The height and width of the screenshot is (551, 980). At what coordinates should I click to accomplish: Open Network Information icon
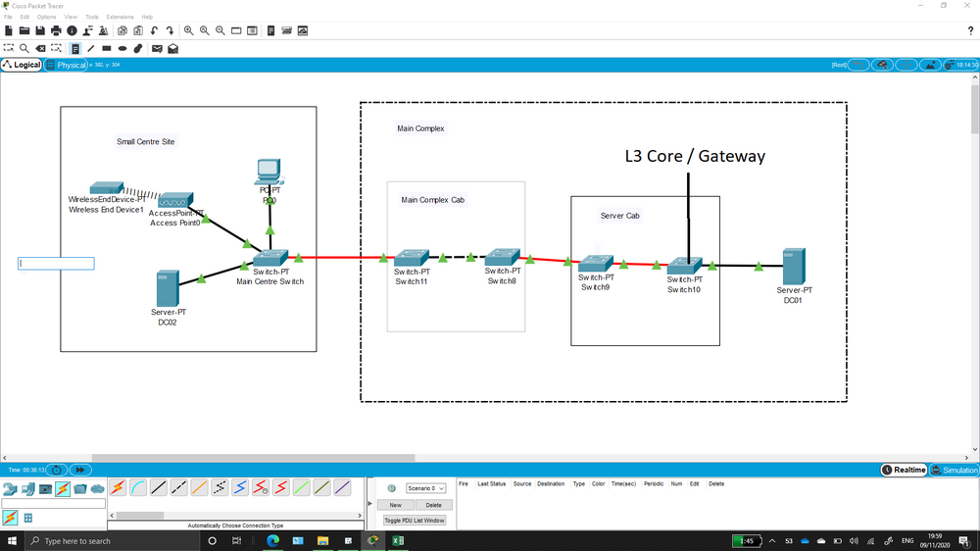[72, 30]
